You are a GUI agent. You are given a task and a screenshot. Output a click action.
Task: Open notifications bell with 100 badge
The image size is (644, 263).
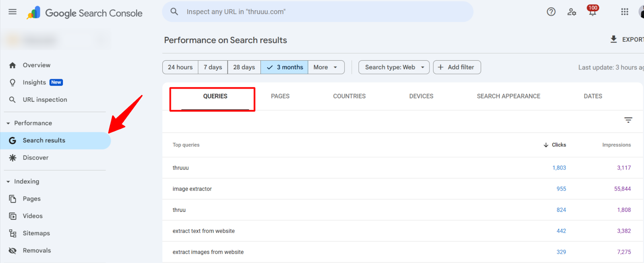tap(592, 10)
